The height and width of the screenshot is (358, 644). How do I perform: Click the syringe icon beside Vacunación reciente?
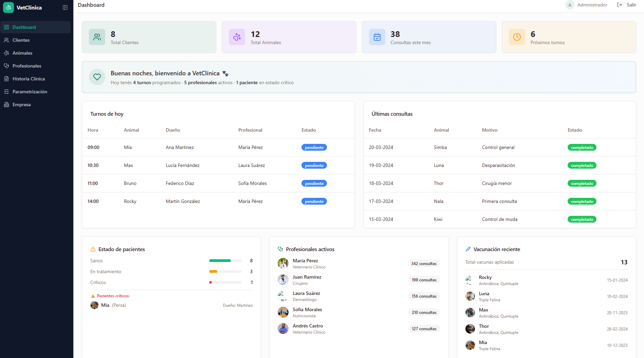click(x=468, y=249)
